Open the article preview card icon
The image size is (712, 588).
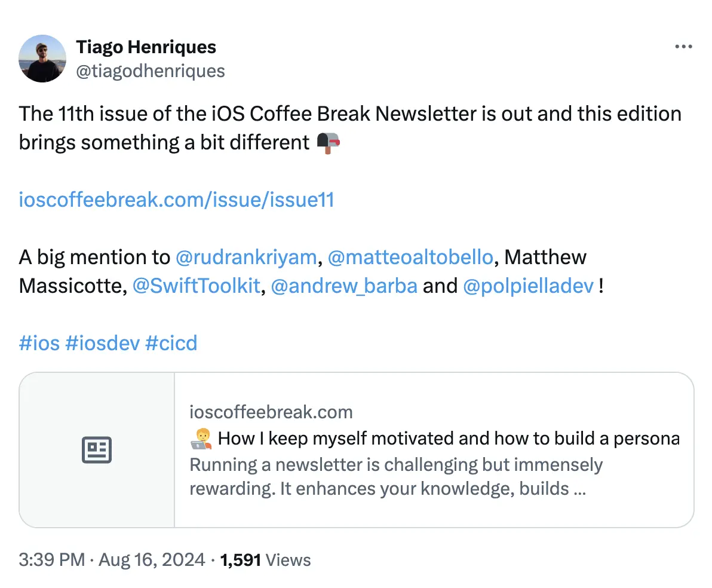96,450
